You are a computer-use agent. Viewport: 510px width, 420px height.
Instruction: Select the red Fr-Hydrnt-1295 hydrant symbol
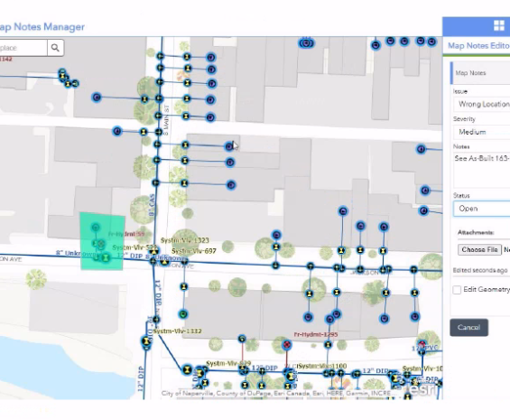coord(286,344)
